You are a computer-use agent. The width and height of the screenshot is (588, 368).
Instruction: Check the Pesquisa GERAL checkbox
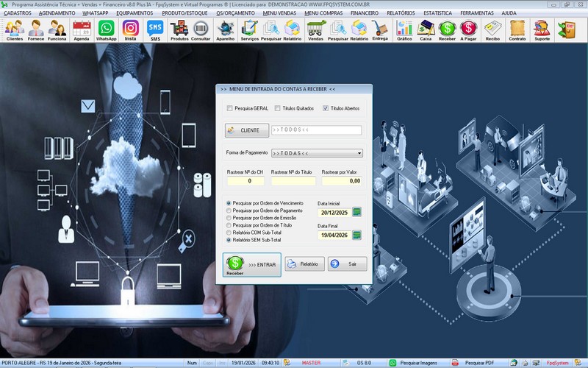point(229,108)
